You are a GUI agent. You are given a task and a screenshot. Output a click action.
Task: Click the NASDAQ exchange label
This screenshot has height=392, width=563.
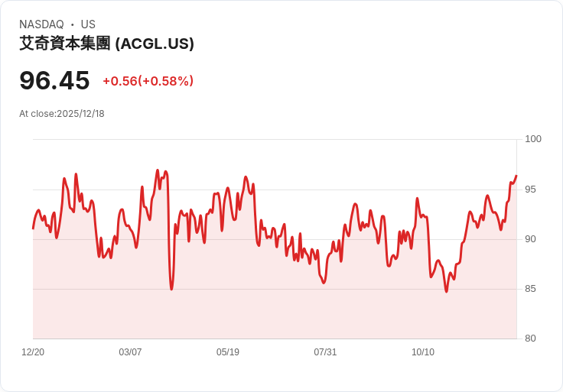pos(41,24)
